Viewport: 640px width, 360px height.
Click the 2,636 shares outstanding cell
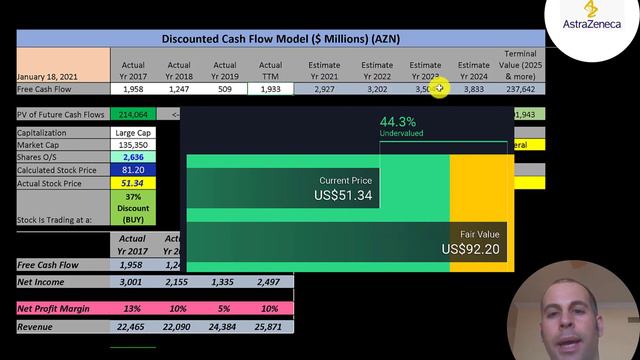(x=133, y=157)
